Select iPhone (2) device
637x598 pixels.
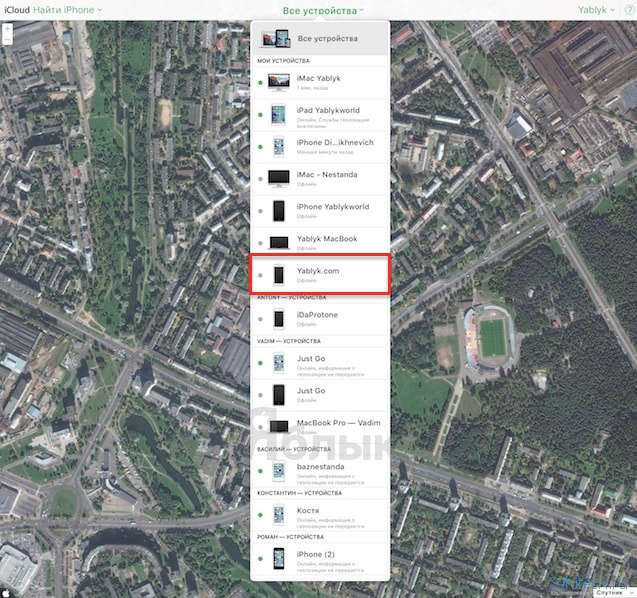tap(320, 559)
